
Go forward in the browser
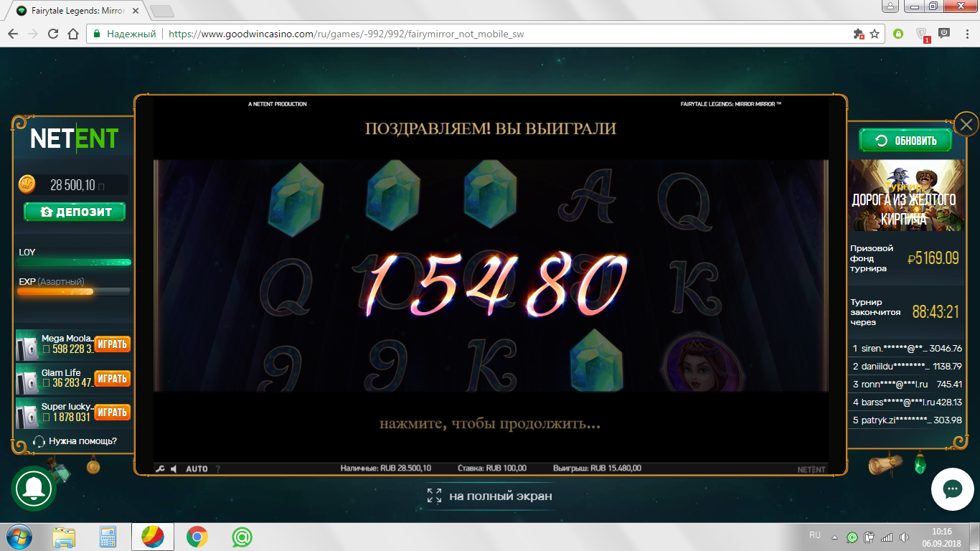(x=33, y=34)
